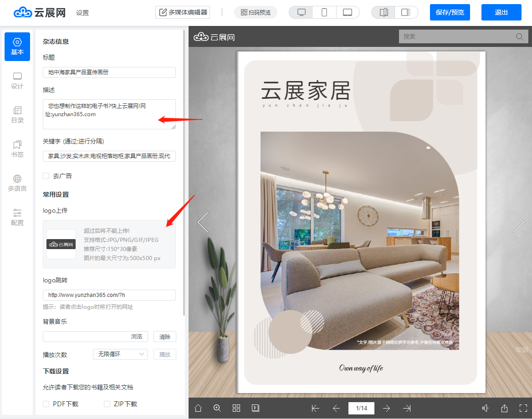
Task: Open the 多媒体编辑器 button
Action: click(x=183, y=12)
